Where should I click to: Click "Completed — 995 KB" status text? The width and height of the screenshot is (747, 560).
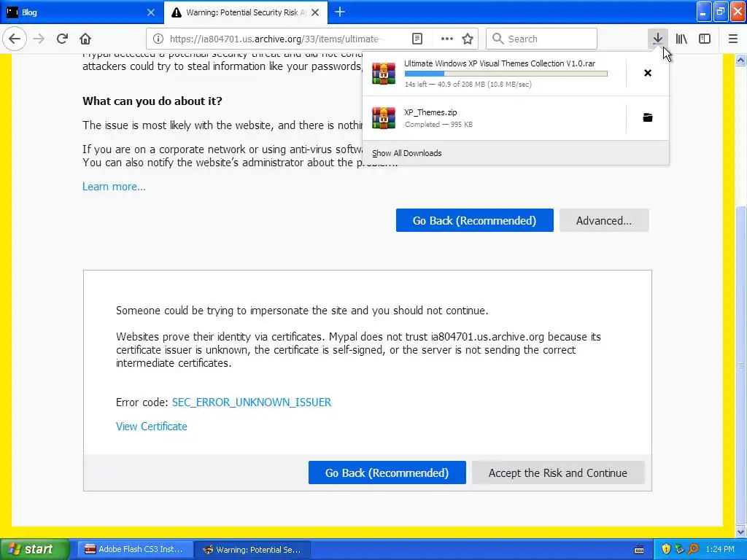coord(438,124)
